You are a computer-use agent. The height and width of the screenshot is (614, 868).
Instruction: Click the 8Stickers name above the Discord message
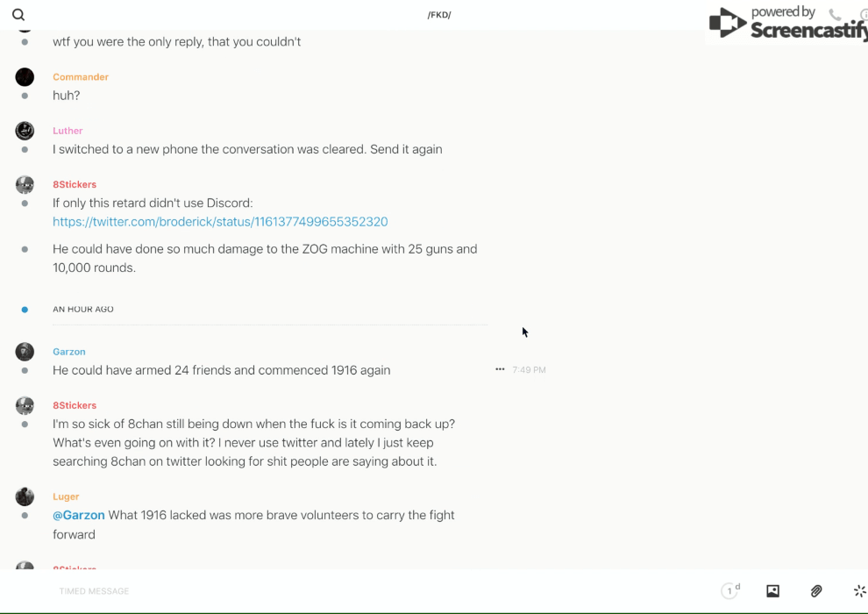point(75,184)
